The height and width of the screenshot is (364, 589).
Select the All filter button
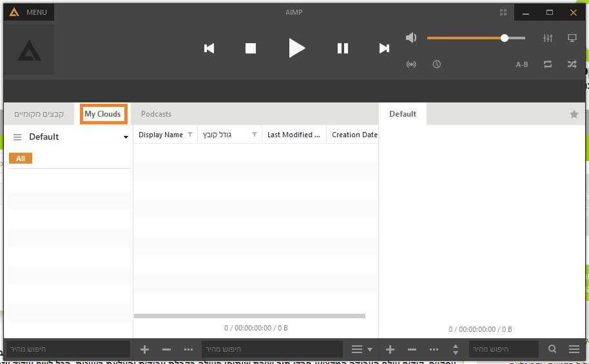coord(21,158)
